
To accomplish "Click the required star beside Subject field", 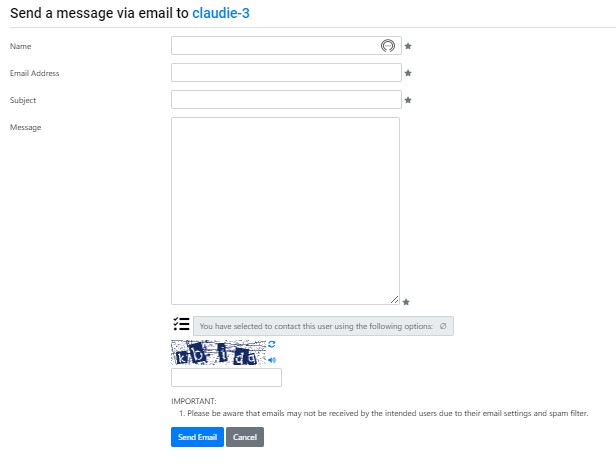I will coord(408,100).
